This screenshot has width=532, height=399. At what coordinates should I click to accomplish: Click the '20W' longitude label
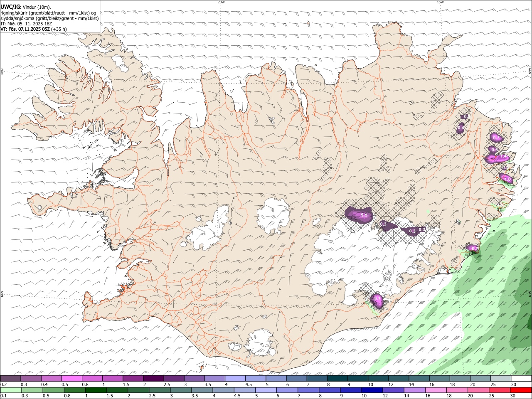tap(221, 2)
